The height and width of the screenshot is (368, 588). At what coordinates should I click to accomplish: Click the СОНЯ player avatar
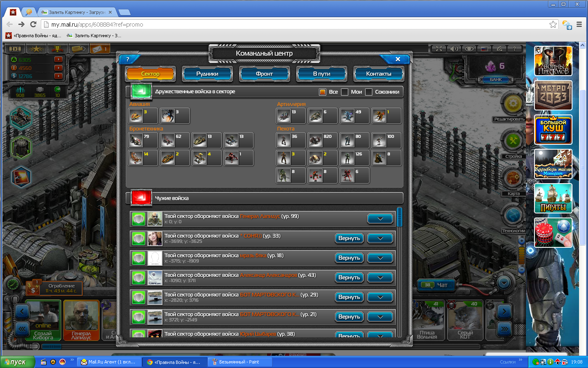pyautogui.click(x=155, y=239)
